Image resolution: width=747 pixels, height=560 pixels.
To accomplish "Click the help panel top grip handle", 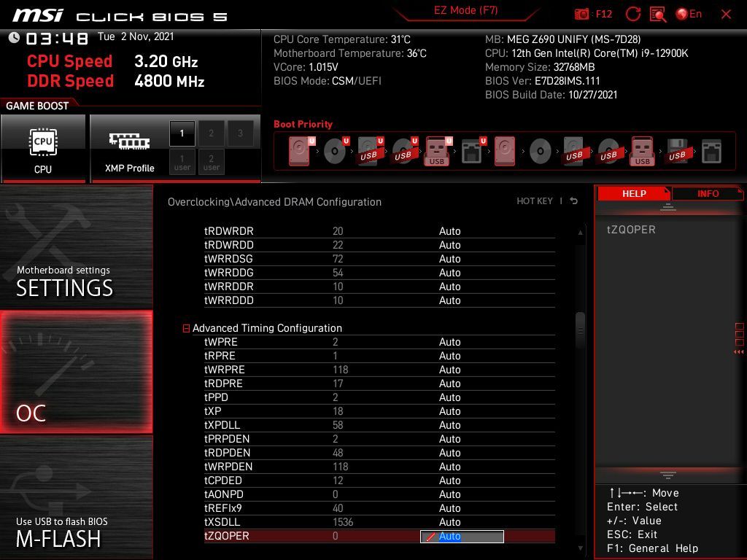I will tap(668, 206).
